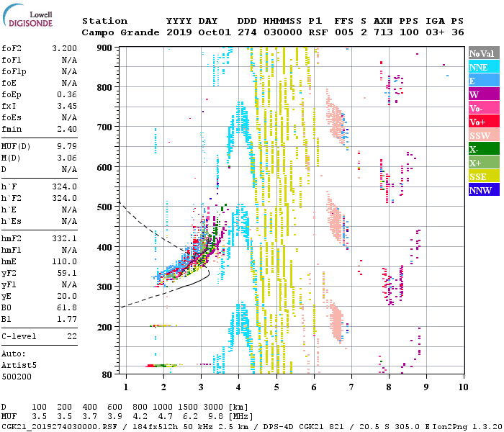Image resolution: width=504 pixels, height=432 pixels.
Task: Click the Ion2Png 1.3.20 version text
Action: pyautogui.click(x=467, y=426)
